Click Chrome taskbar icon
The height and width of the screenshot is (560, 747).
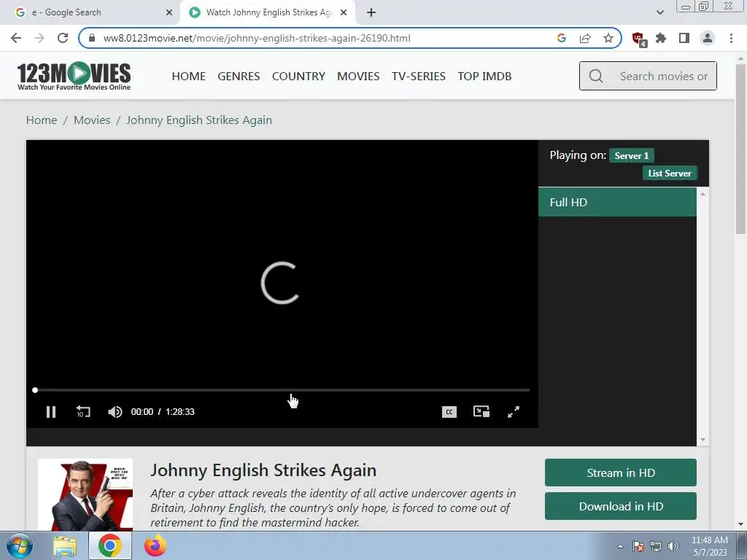110,545
